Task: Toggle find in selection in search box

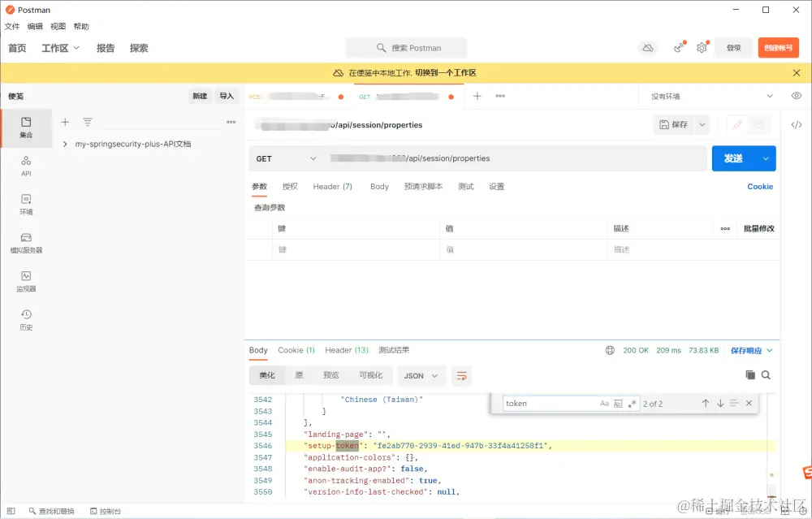Action: (x=734, y=404)
